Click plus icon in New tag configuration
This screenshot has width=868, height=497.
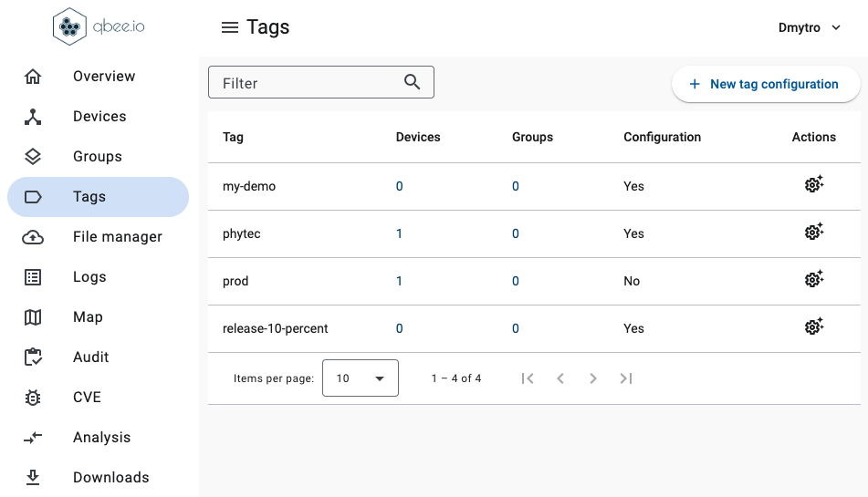(695, 84)
